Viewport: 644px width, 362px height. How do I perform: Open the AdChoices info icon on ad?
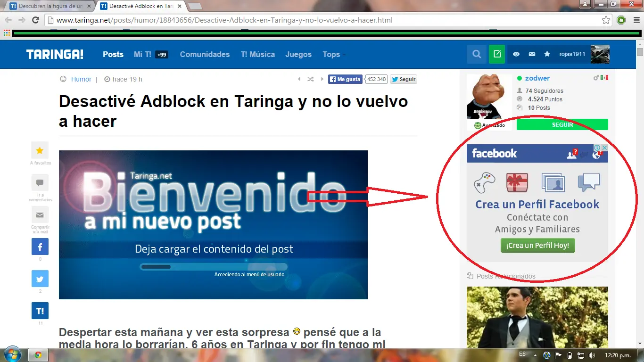pyautogui.click(x=597, y=148)
